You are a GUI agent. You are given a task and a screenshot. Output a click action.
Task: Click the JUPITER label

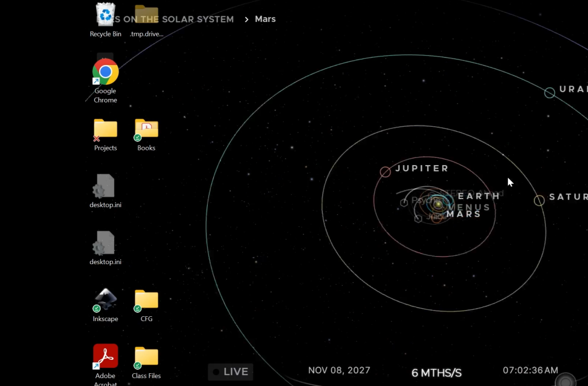[x=422, y=168]
